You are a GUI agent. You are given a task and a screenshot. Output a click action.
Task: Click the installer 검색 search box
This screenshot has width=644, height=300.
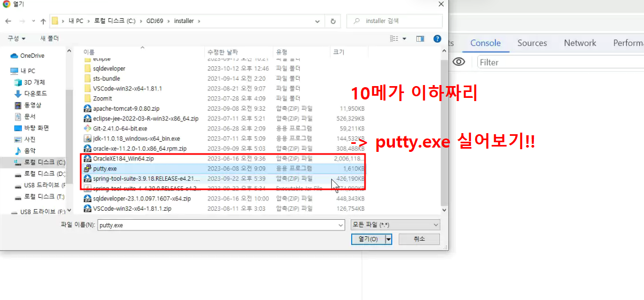(x=394, y=21)
